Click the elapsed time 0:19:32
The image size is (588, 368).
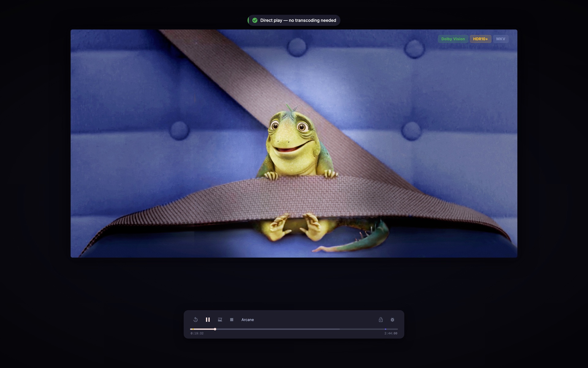(197, 333)
